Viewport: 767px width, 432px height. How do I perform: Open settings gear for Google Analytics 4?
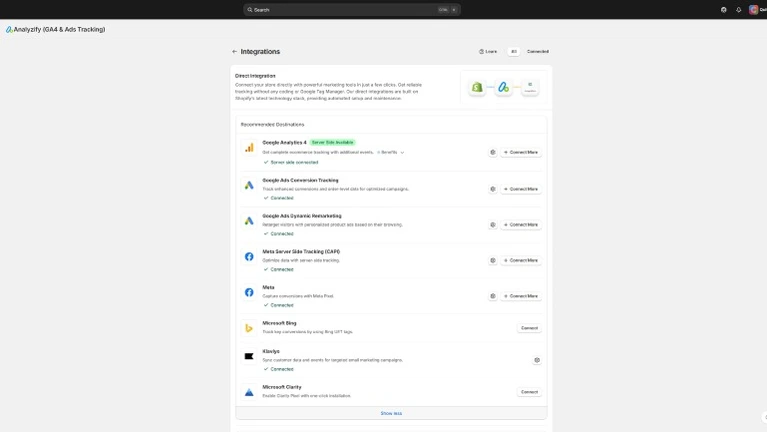click(493, 152)
